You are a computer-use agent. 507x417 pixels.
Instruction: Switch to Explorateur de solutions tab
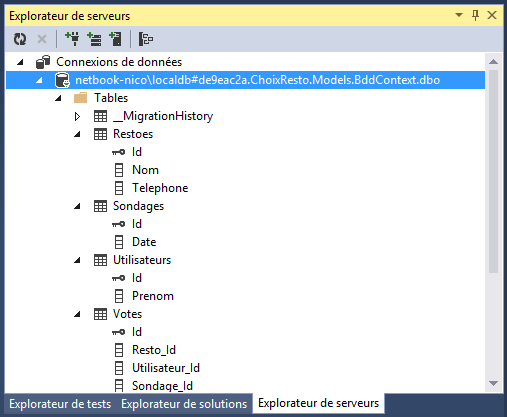click(x=184, y=404)
